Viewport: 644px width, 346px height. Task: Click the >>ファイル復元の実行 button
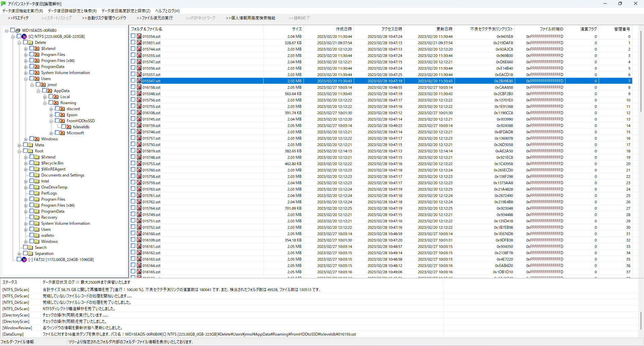[155, 18]
